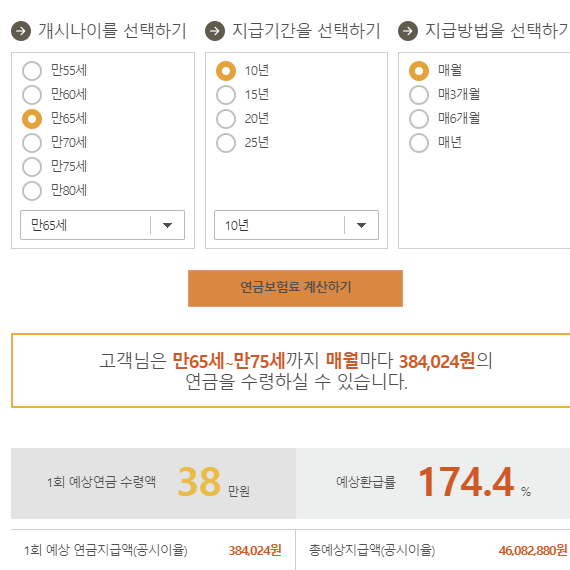
Task: Open the 10년 payment period dropdown
Action: [296, 225]
